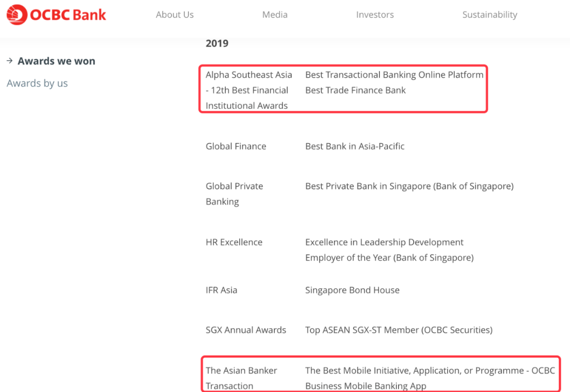Click Top ASEAN SGX-ST Member award
Viewport: 570px width, 392px height.
click(x=399, y=330)
